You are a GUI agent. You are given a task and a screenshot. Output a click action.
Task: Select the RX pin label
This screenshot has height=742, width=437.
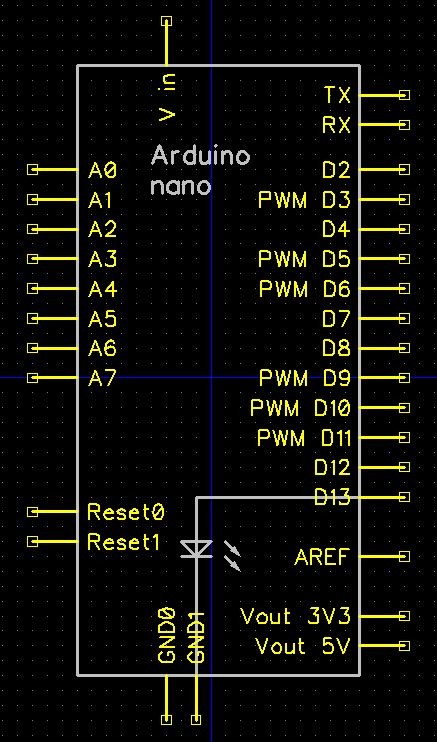coord(337,125)
